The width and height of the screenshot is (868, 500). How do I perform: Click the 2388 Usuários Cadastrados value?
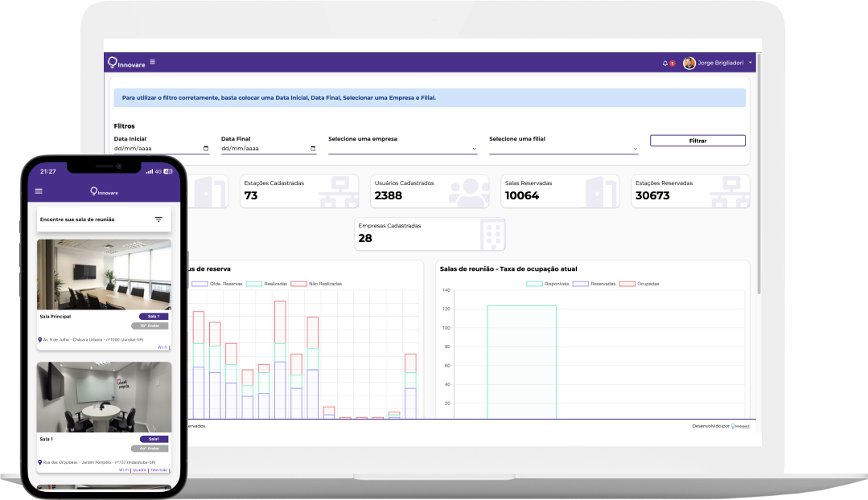388,196
